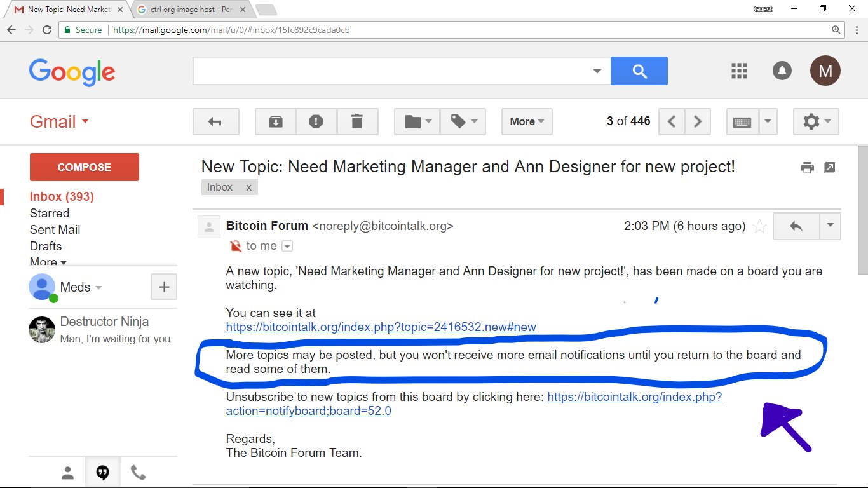Click the sender profile picture placeholder

(209, 227)
